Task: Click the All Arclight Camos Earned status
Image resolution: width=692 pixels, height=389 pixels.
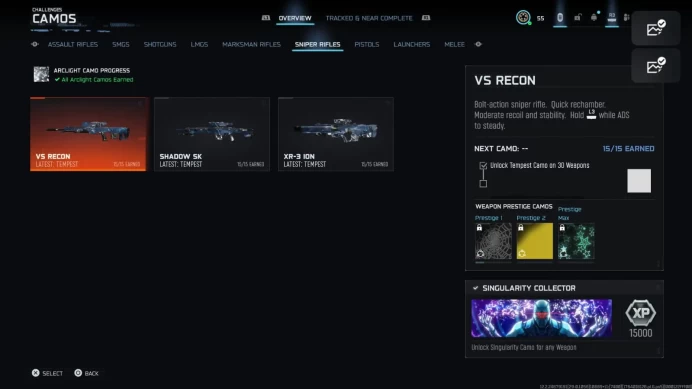Action: 94,80
